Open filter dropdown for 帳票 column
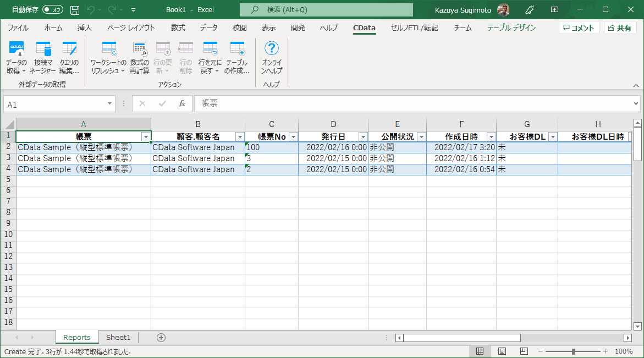 click(146, 137)
